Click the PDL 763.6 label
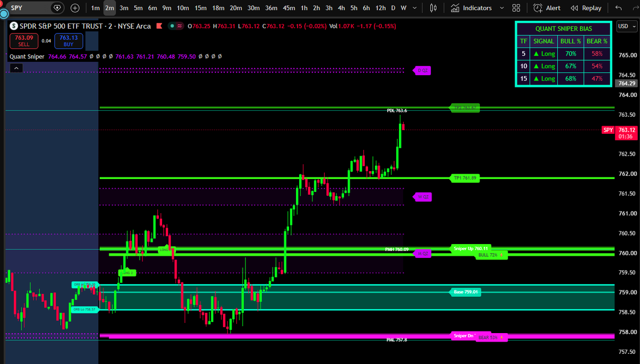The image size is (640, 364). pyautogui.click(x=397, y=110)
